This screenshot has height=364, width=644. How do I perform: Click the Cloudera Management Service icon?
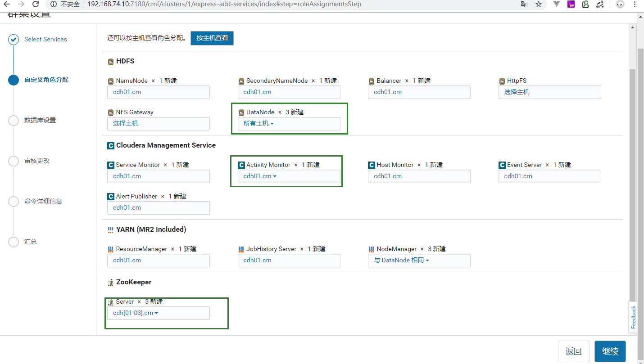(111, 145)
